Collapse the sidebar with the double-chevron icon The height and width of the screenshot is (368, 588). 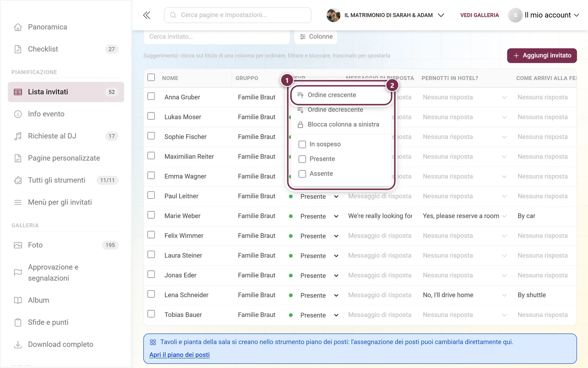[147, 15]
